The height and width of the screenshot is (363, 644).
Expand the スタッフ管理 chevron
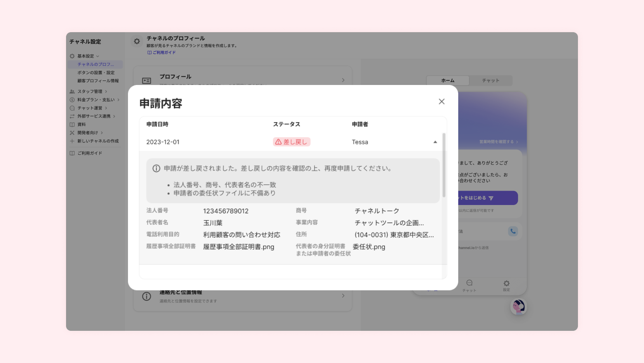[x=106, y=92]
